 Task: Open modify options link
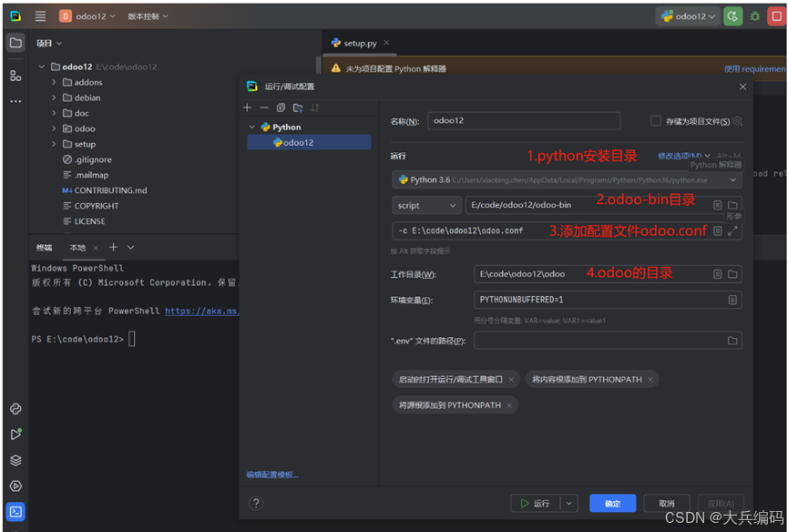click(x=684, y=156)
